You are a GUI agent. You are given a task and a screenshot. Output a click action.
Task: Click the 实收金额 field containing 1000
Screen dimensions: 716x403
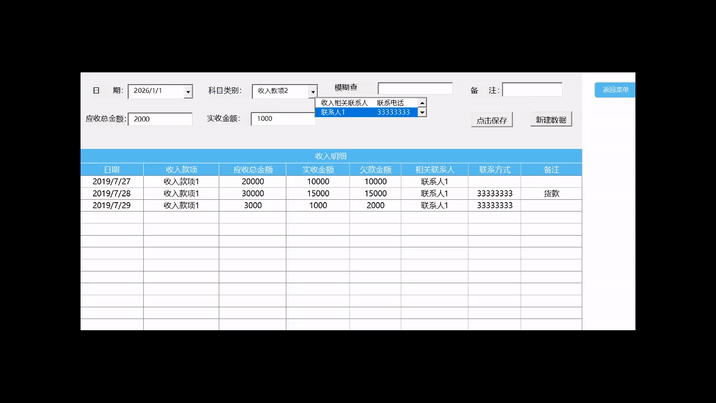[283, 119]
